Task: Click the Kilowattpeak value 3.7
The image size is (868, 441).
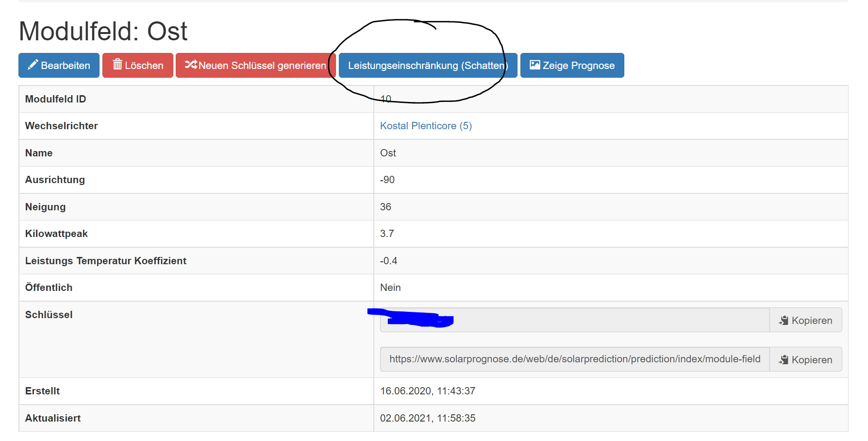Action: click(x=386, y=234)
